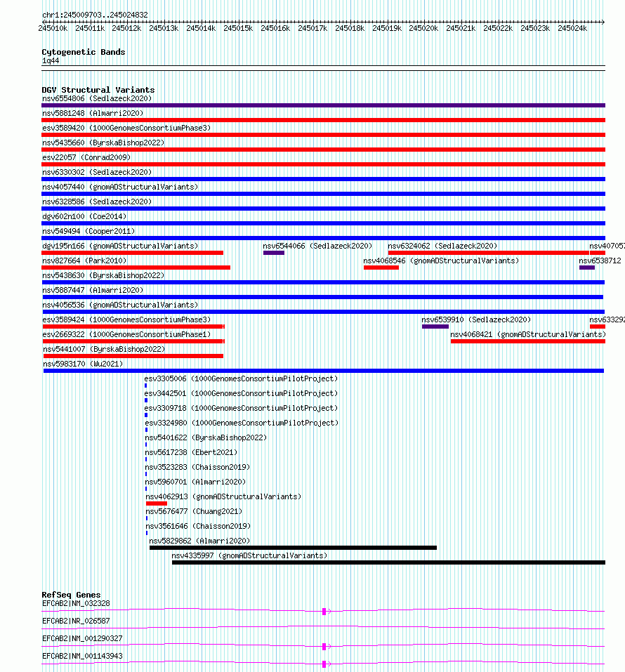Click the esv3589420 1000GenomesConsortiumPhase3 label
The width and height of the screenshot is (625, 672).
coord(126,128)
